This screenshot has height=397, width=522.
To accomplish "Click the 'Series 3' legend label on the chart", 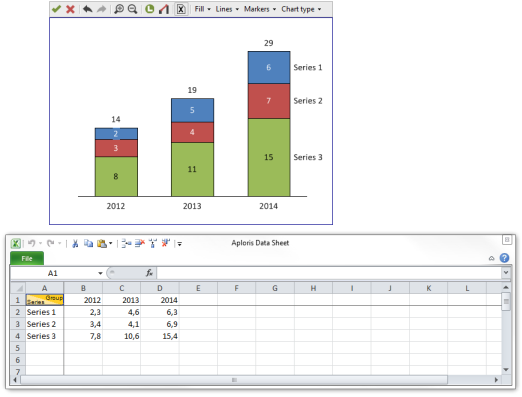I will [308, 157].
